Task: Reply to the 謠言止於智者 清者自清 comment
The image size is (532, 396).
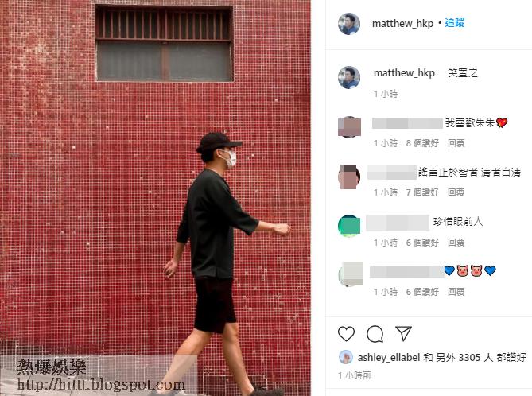Action: point(456,192)
